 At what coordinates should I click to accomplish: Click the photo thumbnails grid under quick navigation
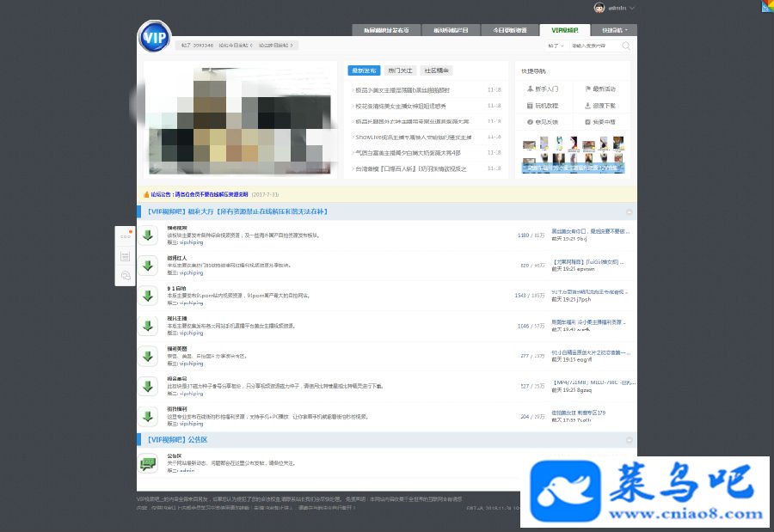pos(573,154)
